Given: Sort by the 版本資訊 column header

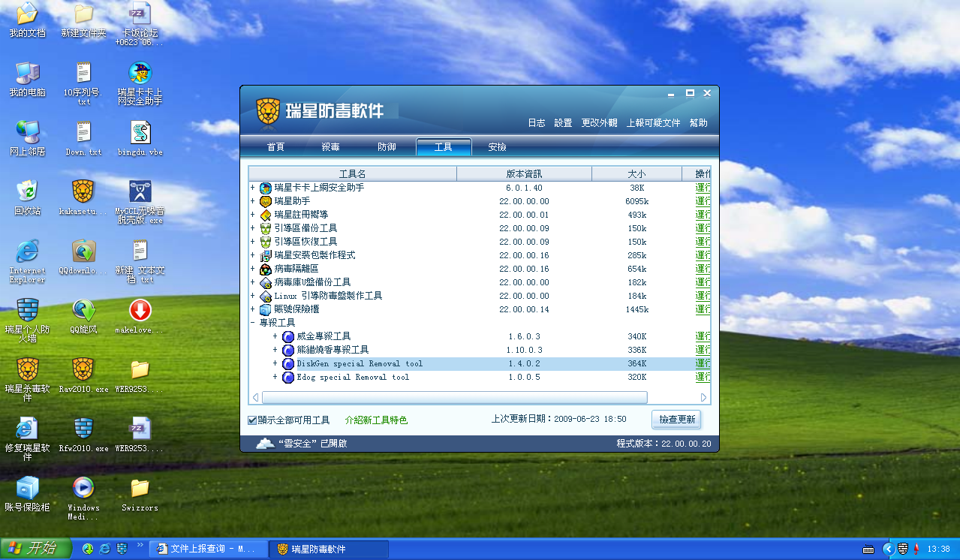Looking at the screenshot, I should tap(524, 174).
